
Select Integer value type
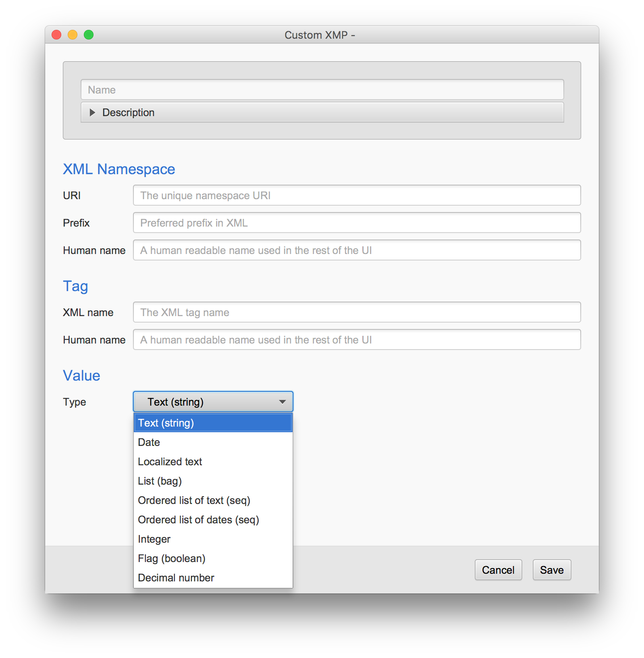pyautogui.click(x=213, y=539)
